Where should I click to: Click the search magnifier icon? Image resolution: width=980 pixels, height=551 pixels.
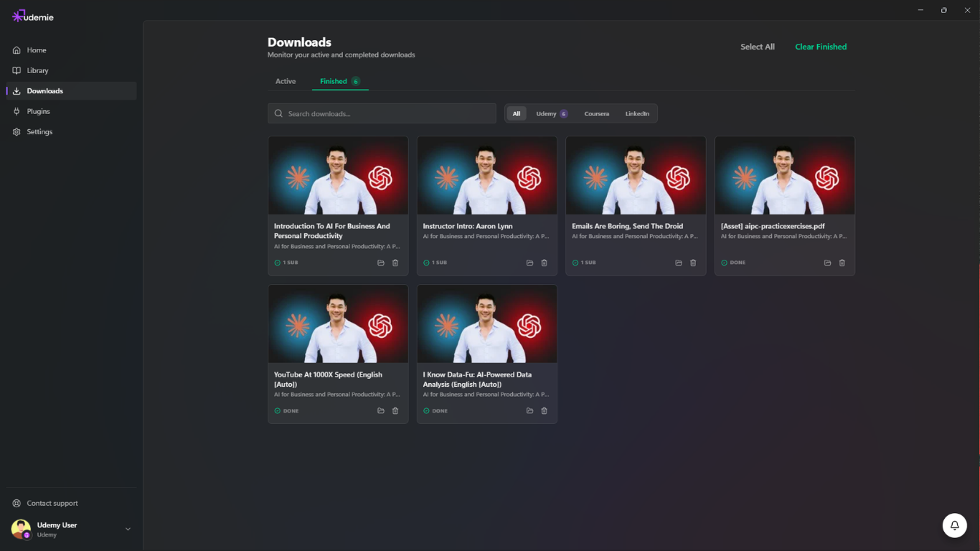(279, 113)
